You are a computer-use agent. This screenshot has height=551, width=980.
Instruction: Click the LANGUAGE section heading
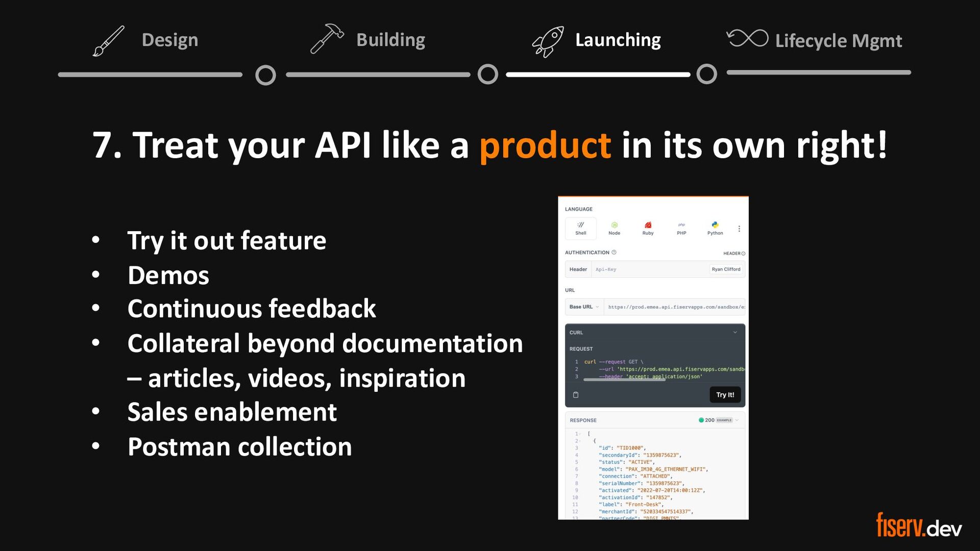(x=579, y=209)
